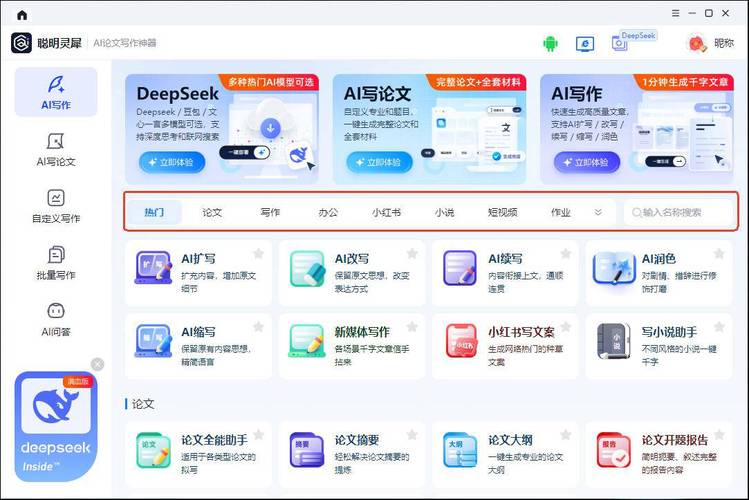Click the 批量写作 sidebar icon
Image resolution: width=749 pixels, height=500 pixels.
(x=56, y=262)
